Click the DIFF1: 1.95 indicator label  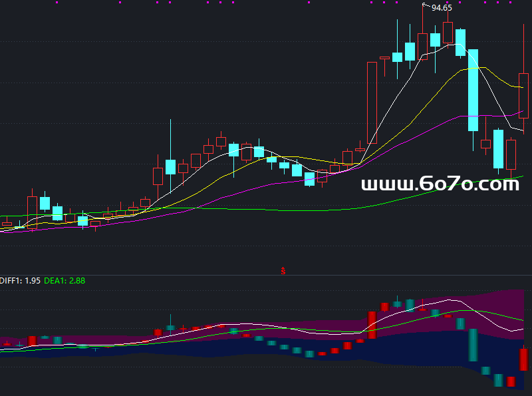point(21,281)
